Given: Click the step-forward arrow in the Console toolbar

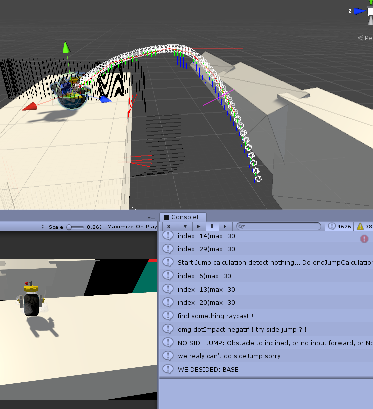Looking at the screenshot, I should 225,226.
